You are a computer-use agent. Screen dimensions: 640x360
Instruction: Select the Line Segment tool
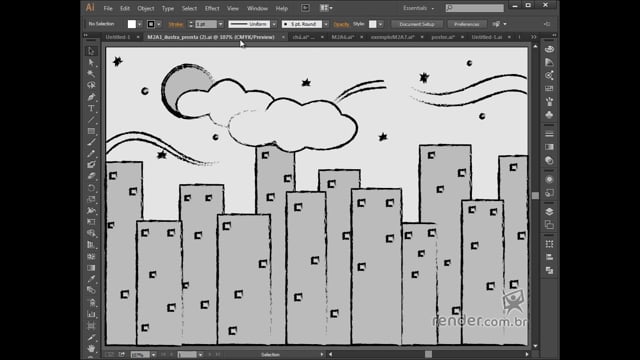click(91, 120)
